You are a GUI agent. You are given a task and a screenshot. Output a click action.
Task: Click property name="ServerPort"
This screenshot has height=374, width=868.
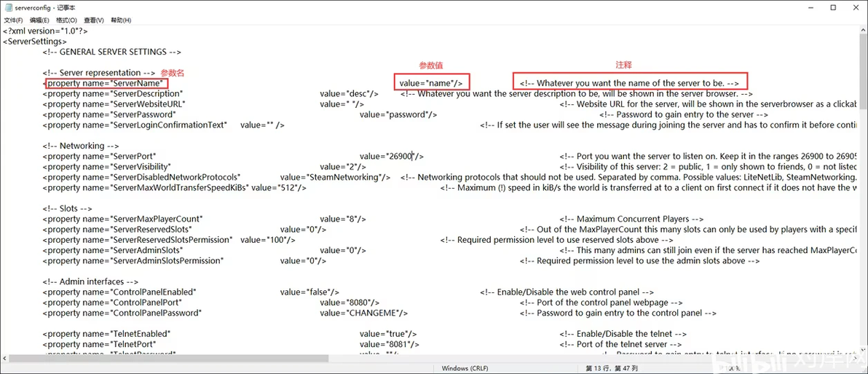tap(100, 156)
